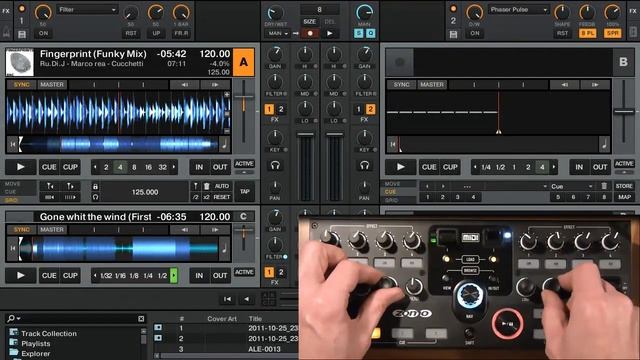Viewport: 640px width, 360px height.
Task: Jump to track start in deck B stripe
Action: pos(393,144)
